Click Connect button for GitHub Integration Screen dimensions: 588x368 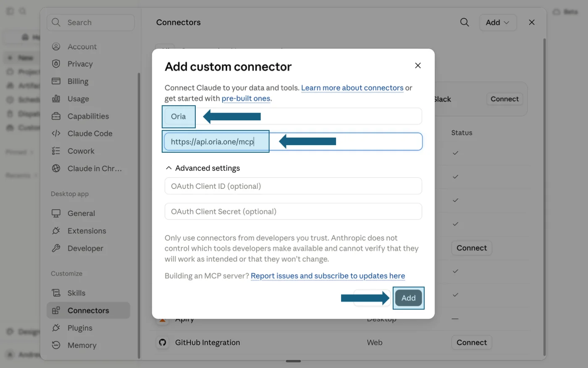coord(472,342)
